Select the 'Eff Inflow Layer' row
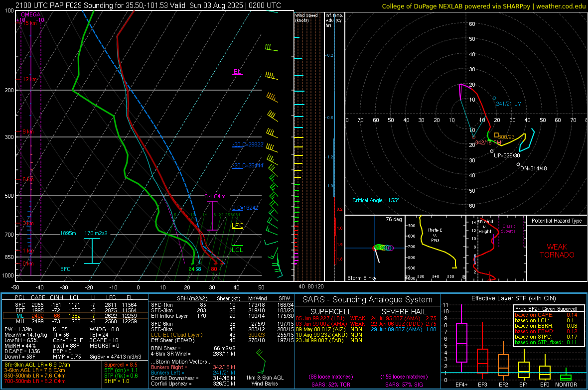Screen dimensions: 588x390 (x=222, y=316)
